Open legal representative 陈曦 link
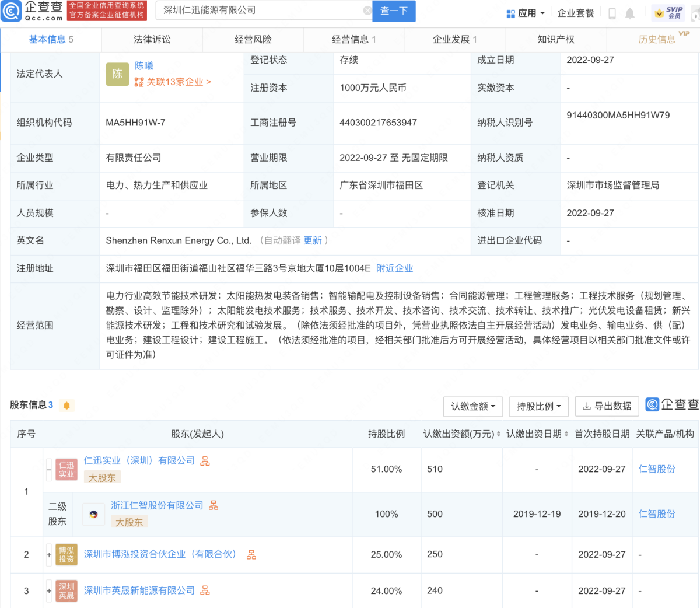 click(x=144, y=66)
